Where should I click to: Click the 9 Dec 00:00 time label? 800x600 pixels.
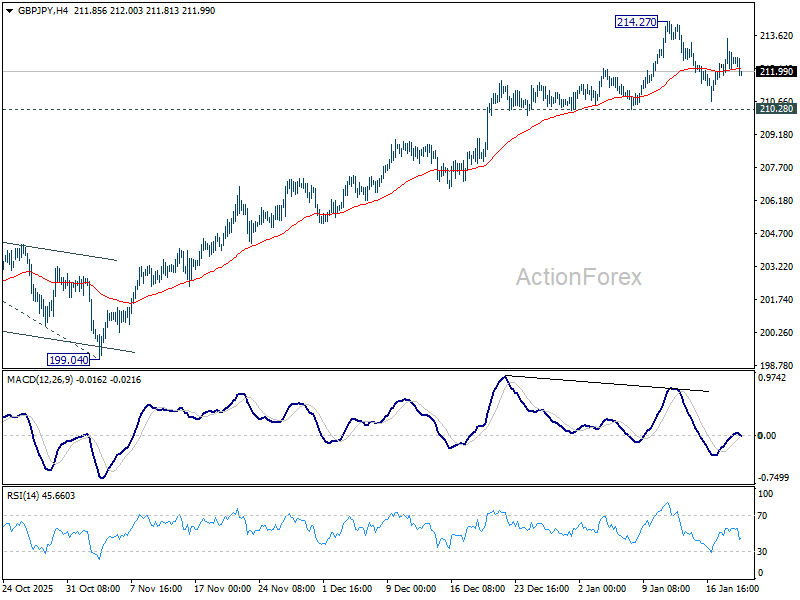411,588
